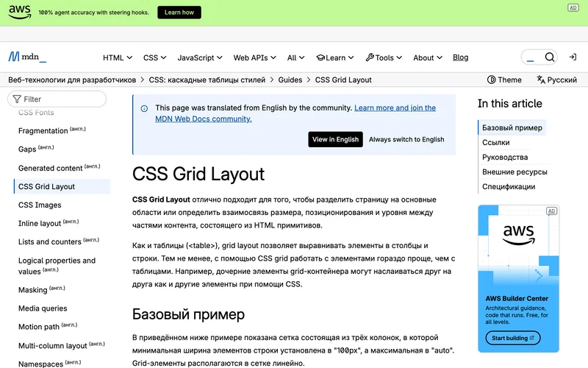The width and height of the screenshot is (588, 368).
Task: Open the Theme switcher
Action: (504, 79)
